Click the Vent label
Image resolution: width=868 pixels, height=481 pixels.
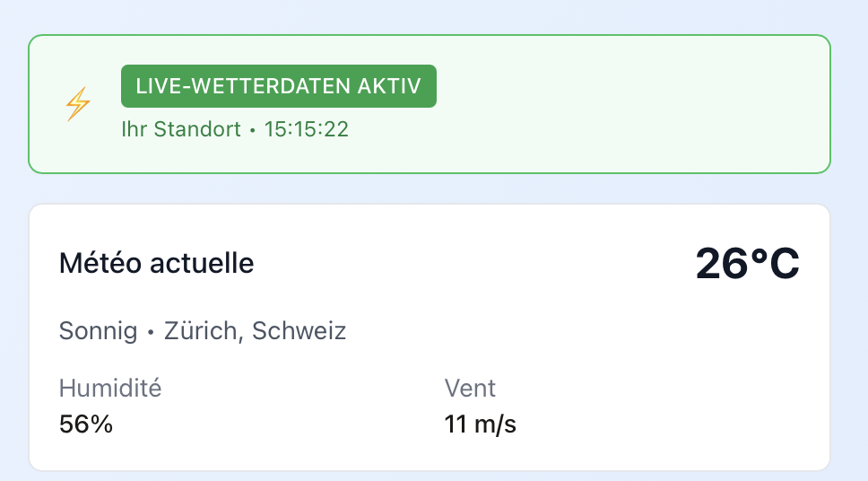coord(470,389)
